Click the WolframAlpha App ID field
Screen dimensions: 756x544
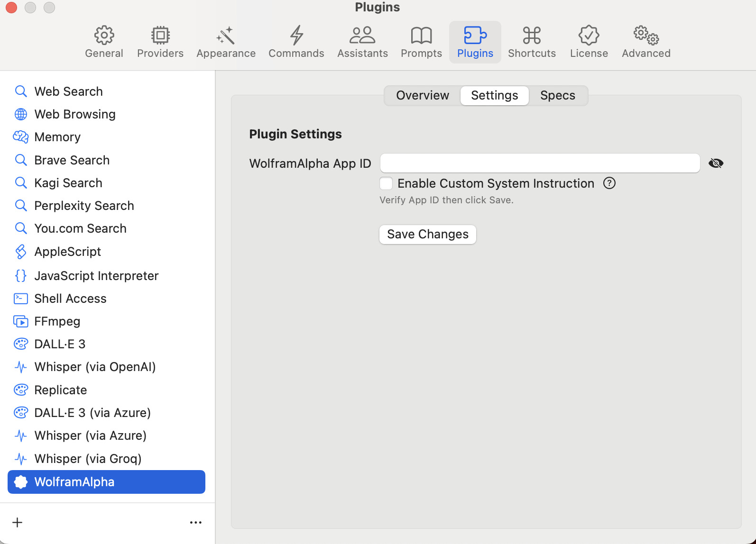point(540,163)
